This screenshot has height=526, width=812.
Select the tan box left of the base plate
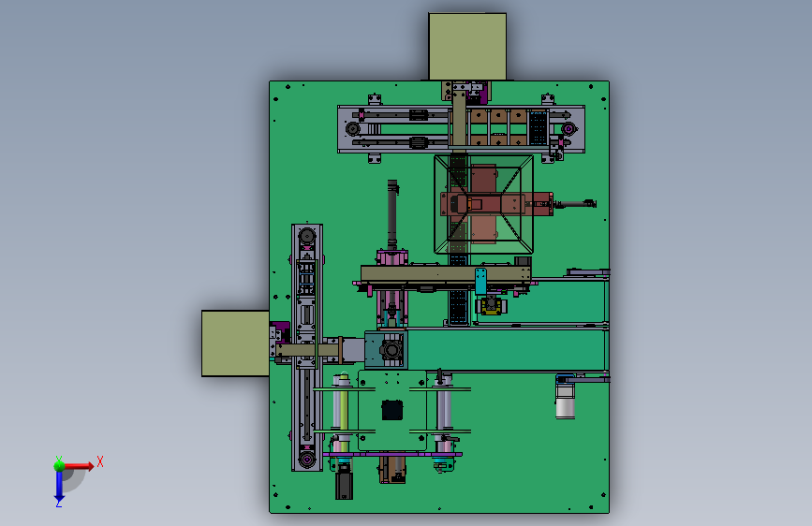click(x=235, y=343)
